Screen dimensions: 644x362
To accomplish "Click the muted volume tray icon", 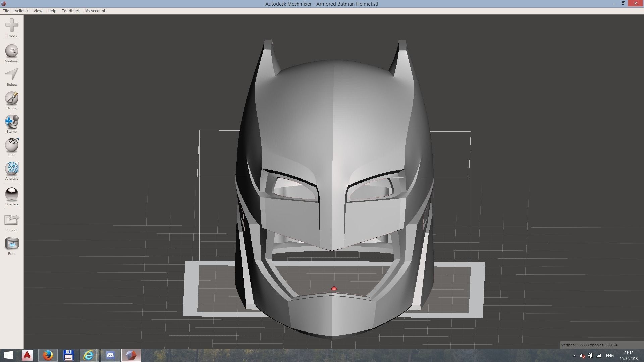I will (x=582, y=356).
